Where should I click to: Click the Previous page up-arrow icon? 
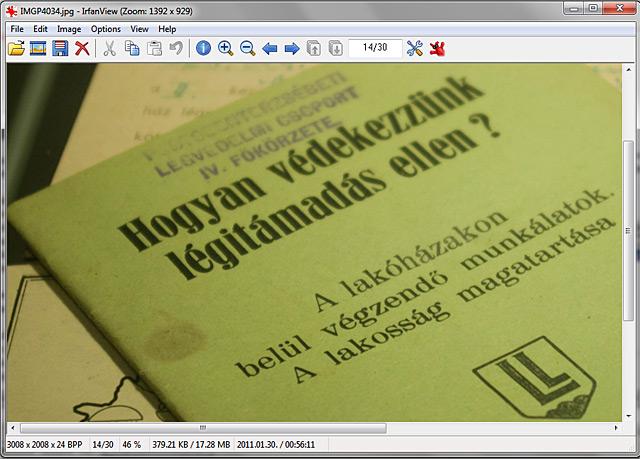pos(313,49)
